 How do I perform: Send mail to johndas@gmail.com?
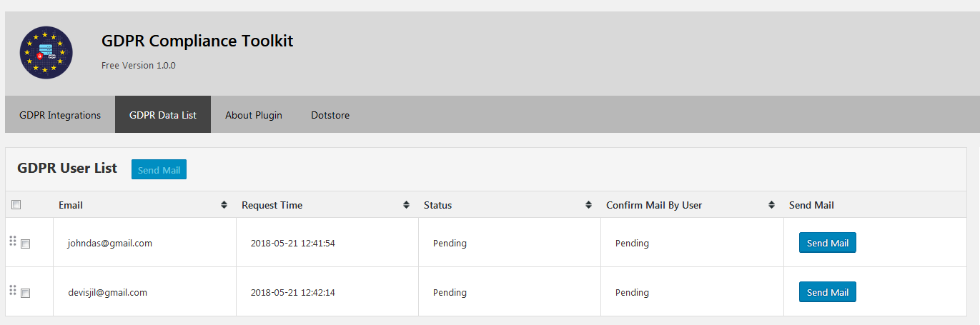click(x=828, y=243)
